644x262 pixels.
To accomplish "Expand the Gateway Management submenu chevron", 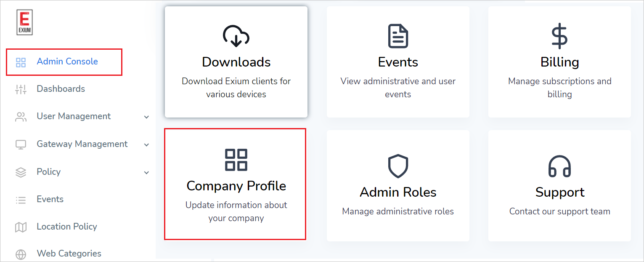I will [x=146, y=145].
